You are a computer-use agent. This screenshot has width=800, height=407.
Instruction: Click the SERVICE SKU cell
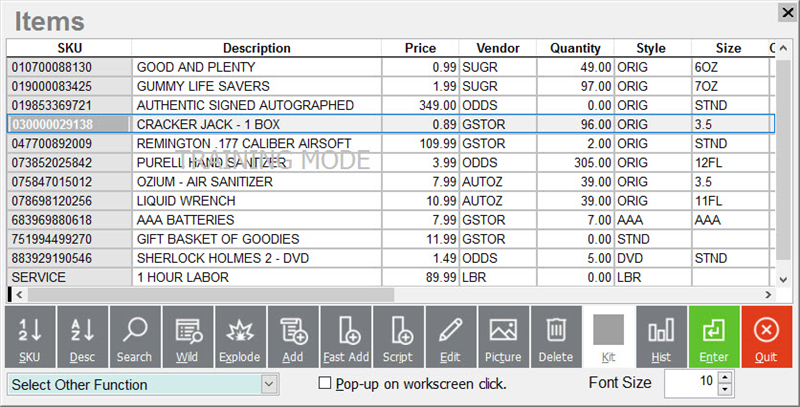point(69,277)
